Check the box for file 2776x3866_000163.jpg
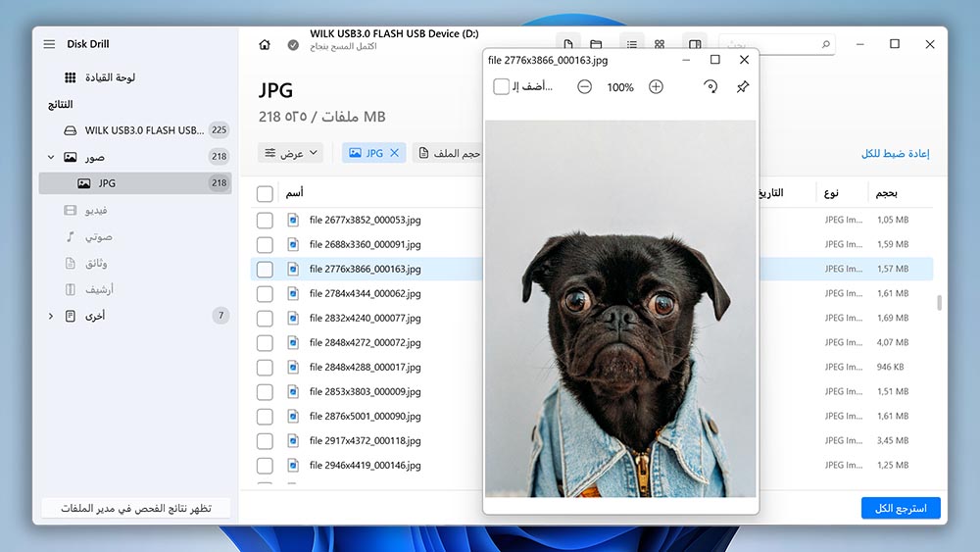 point(265,270)
